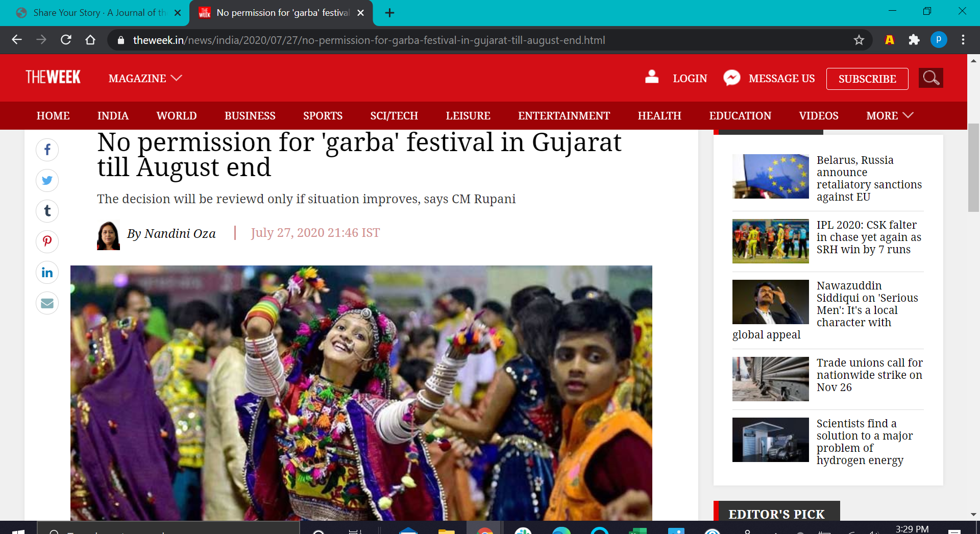Share article via Tumblr icon
This screenshot has height=534, width=980.
(47, 211)
